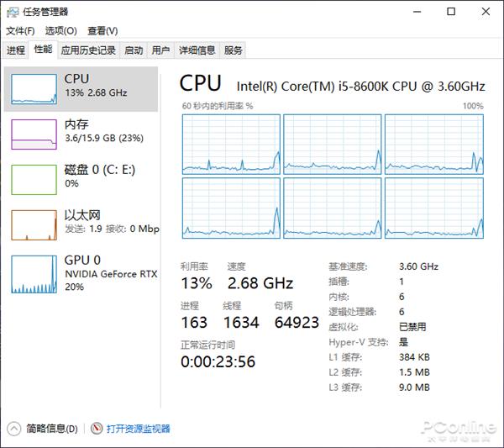Maximize the Task Manager window
This screenshot has width=504, height=448.
(x=451, y=12)
